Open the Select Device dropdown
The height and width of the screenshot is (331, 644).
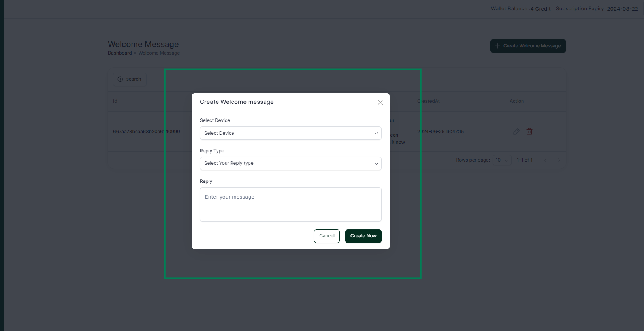[291, 133]
